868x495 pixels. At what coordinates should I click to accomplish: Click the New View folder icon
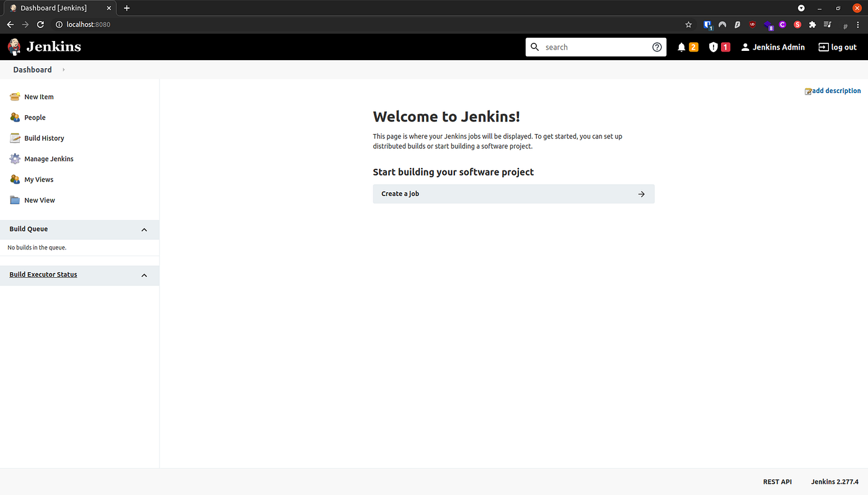coord(14,200)
